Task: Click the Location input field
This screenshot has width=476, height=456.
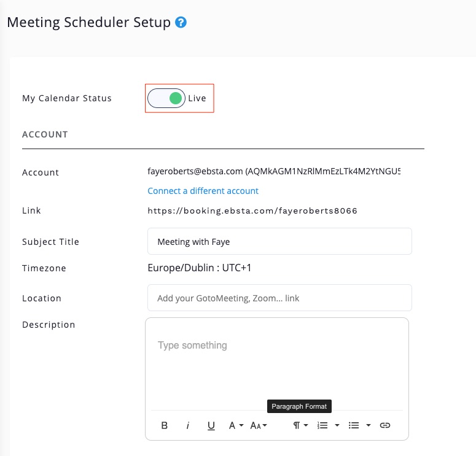Action: [279, 298]
